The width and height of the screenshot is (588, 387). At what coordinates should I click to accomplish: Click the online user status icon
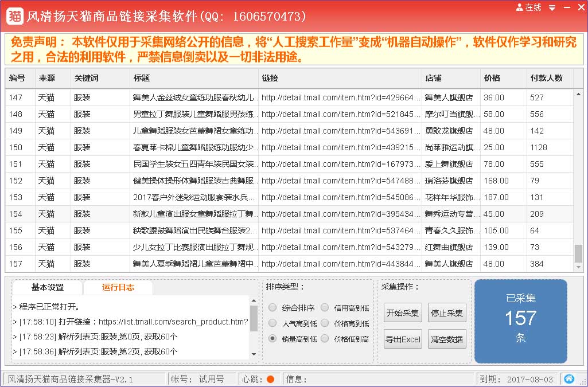[519, 7]
